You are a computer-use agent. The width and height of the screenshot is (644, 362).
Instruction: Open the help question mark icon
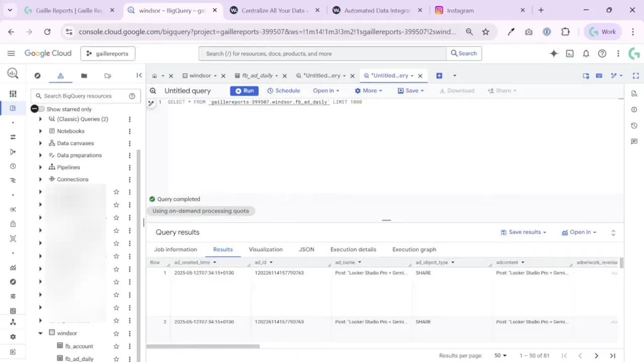pyautogui.click(x=602, y=53)
